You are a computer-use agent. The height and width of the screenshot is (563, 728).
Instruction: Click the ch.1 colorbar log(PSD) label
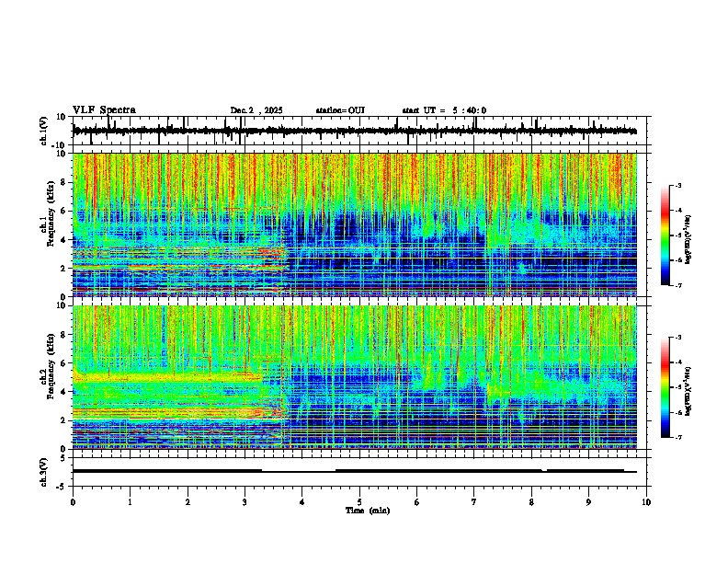coord(688,240)
